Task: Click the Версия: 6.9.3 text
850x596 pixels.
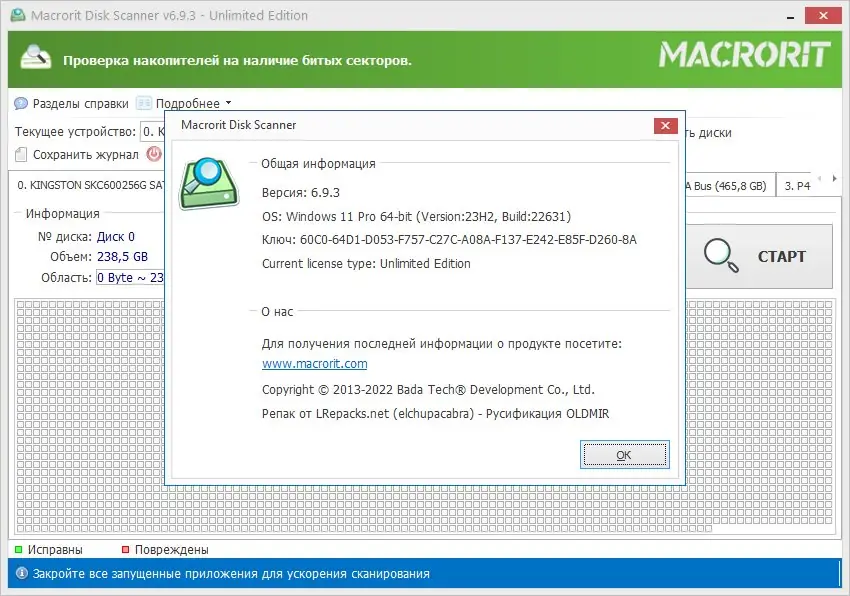Action: coord(300,193)
